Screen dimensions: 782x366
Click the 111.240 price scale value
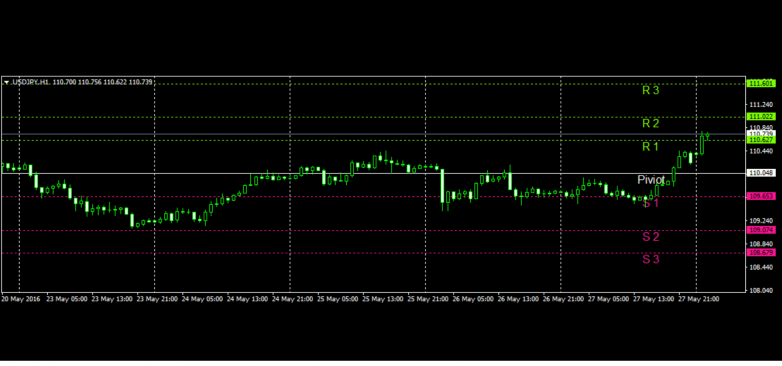coord(761,105)
